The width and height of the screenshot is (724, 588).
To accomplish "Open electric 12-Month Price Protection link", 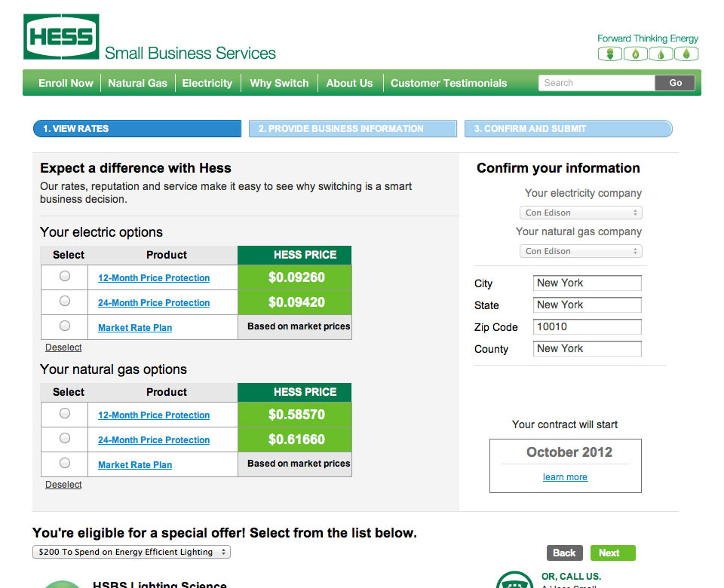I will [154, 278].
